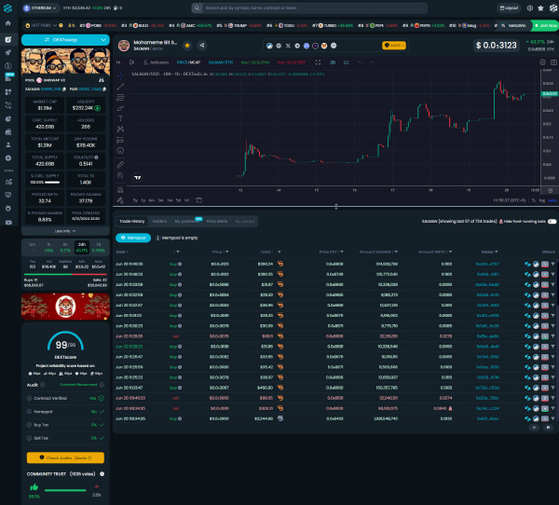
Task: Share the pair using the share icon
Action: tap(202, 45)
